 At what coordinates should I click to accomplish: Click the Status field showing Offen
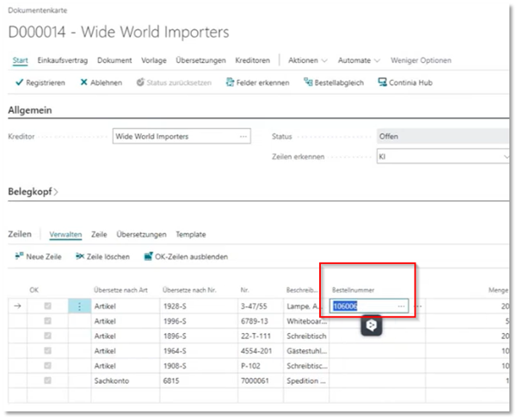[442, 136]
